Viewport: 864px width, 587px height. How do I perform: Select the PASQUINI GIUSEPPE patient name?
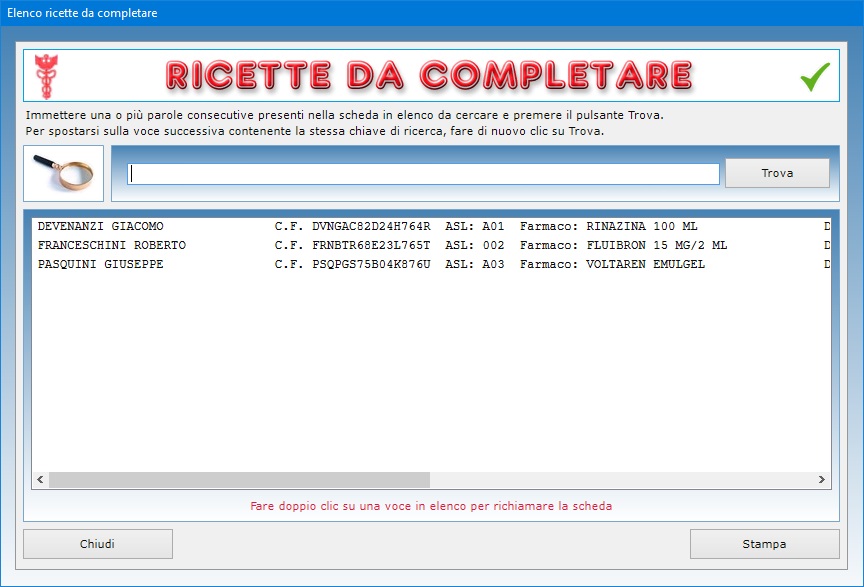(x=101, y=265)
